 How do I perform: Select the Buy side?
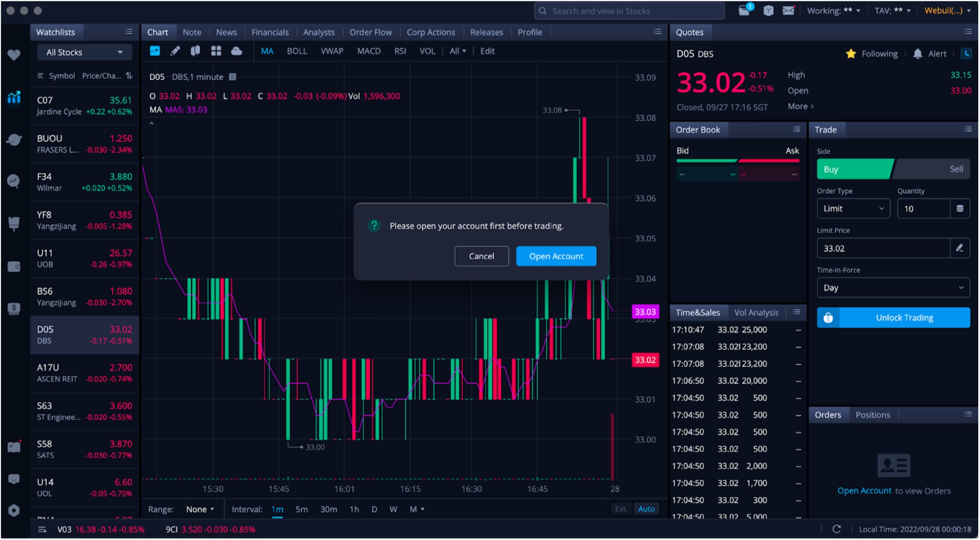point(855,169)
